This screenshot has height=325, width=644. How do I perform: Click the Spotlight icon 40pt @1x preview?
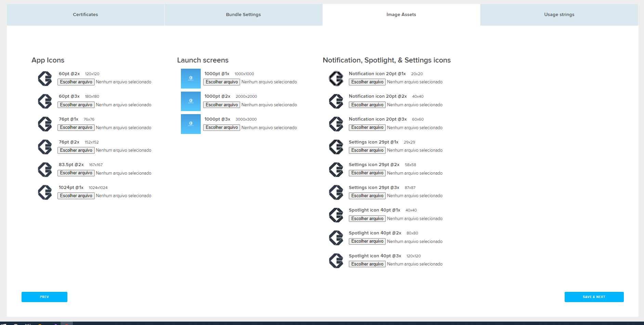pos(336,215)
